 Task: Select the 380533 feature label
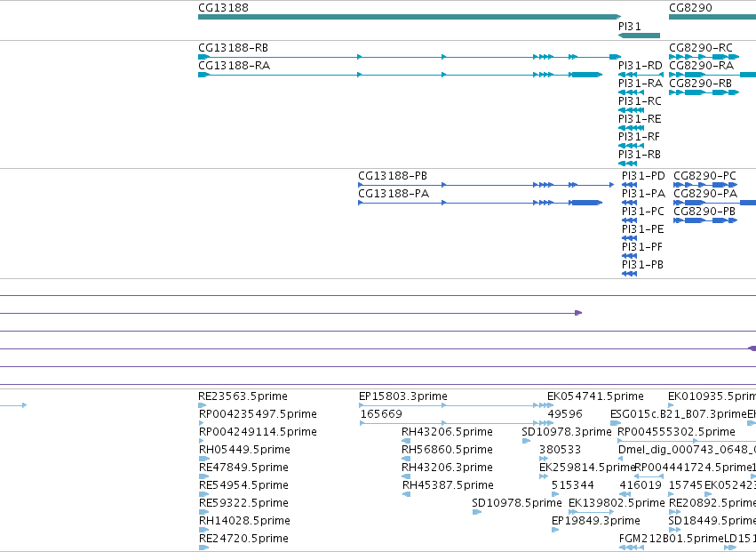tap(560, 450)
